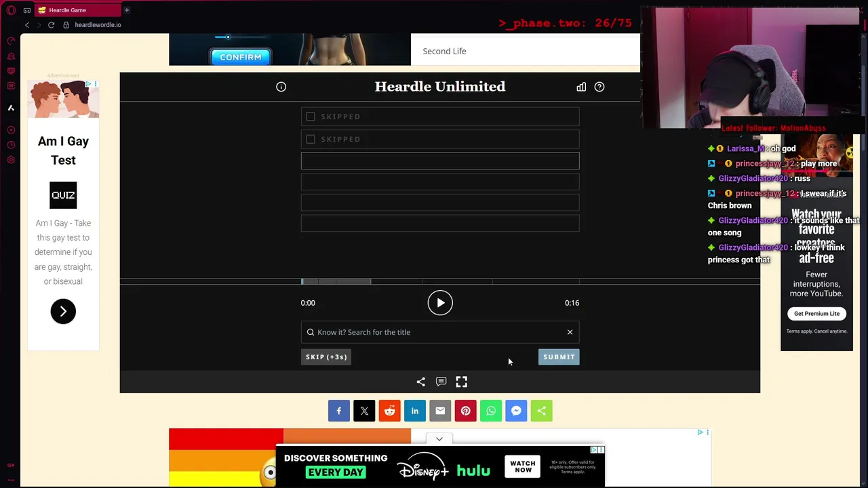The width and height of the screenshot is (868, 488).
Task: Share on Messenger
Action: tap(516, 411)
